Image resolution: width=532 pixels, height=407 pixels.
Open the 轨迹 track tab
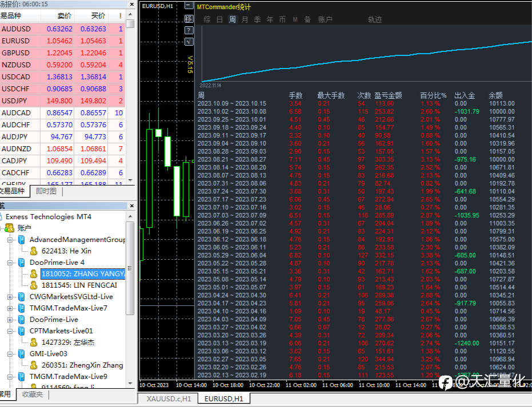(375, 19)
